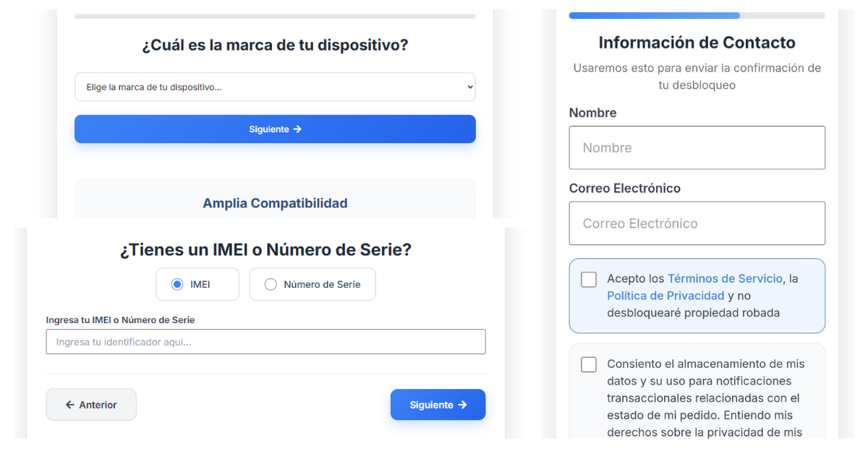The image size is (868, 454).
Task: Open the Política de Privacidad link
Action: coord(665,295)
